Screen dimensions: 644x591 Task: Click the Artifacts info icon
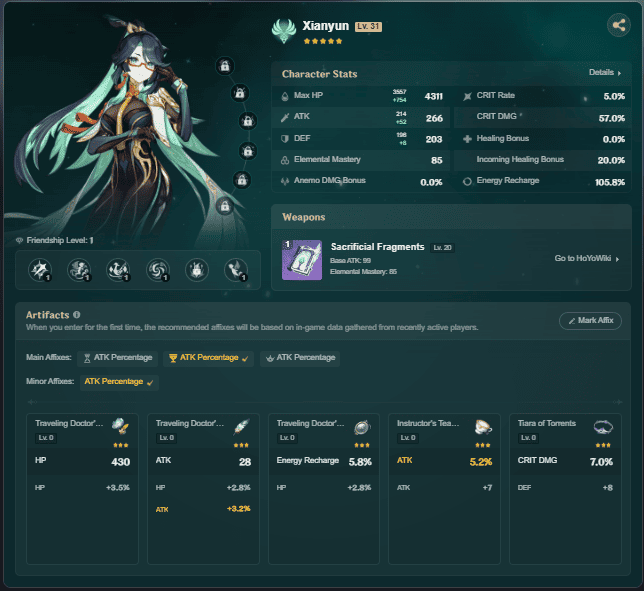click(76, 315)
